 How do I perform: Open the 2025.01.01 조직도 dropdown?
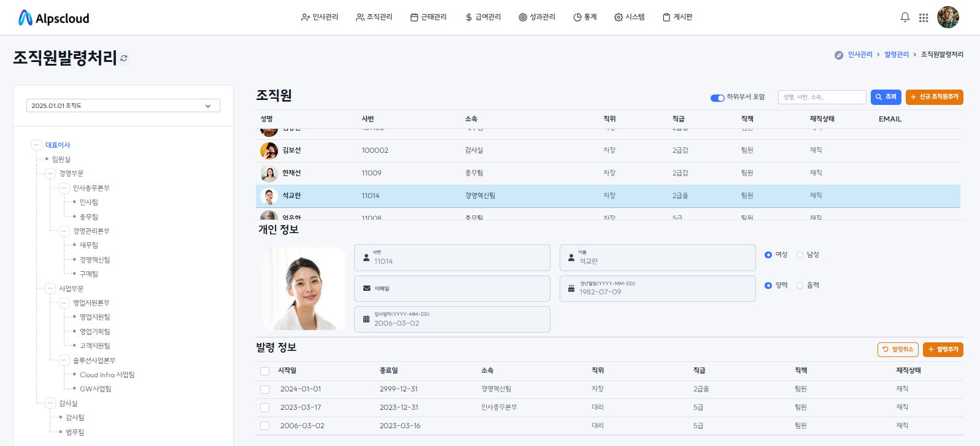123,106
